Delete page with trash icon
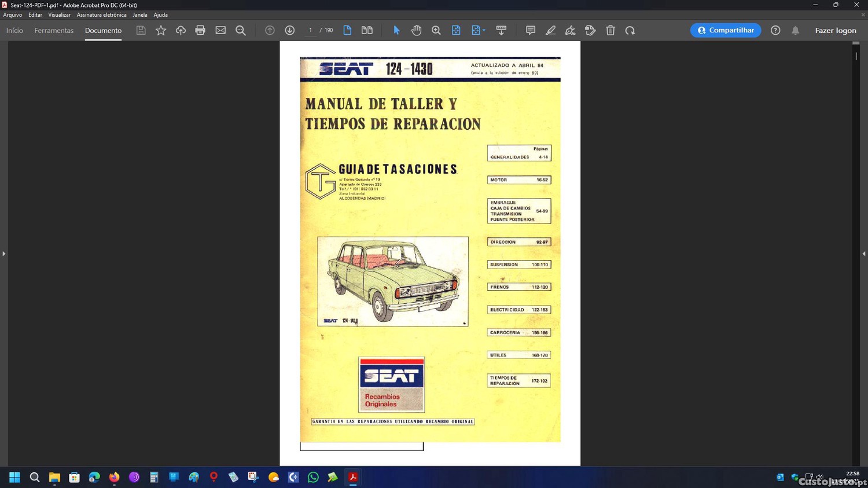This screenshot has height=488, width=868. pos(610,30)
